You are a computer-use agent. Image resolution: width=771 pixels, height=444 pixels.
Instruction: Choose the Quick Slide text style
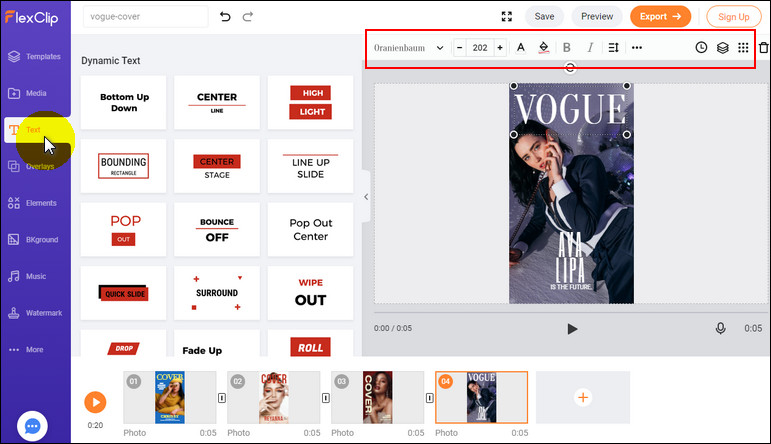123,293
